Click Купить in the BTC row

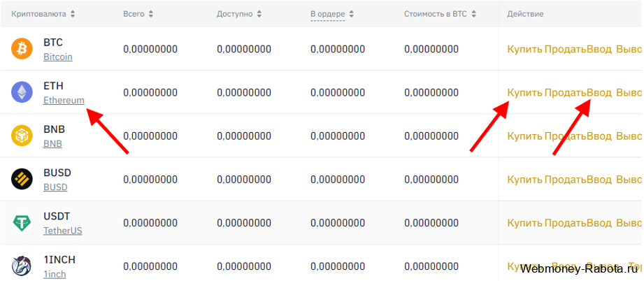coord(525,50)
